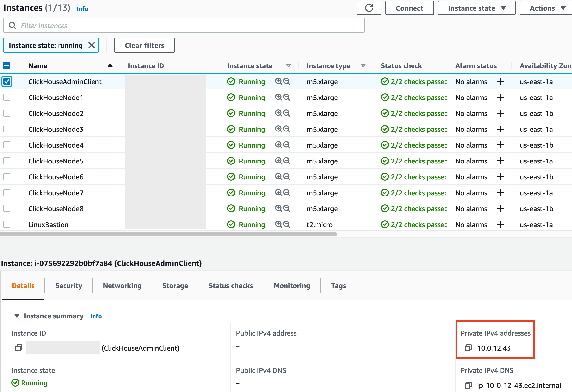572x392 pixels.
Task: Click zoom-out state icon for ClickHouseNode2
Action: [287, 113]
